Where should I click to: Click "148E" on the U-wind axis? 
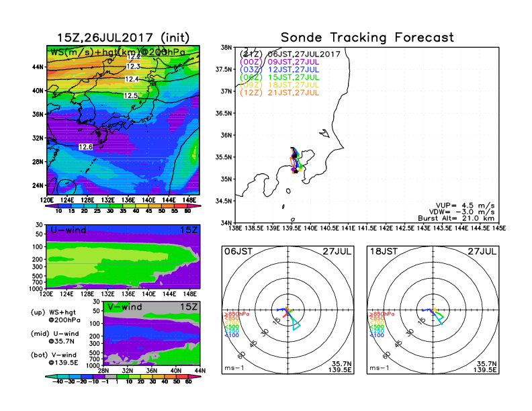pyautogui.click(x=189, y=293)
